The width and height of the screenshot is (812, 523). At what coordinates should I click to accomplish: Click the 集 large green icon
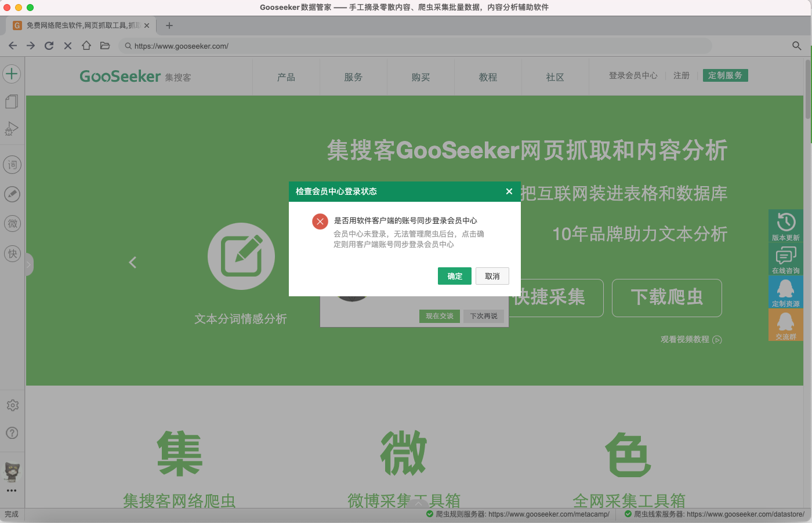click(179, 454)
